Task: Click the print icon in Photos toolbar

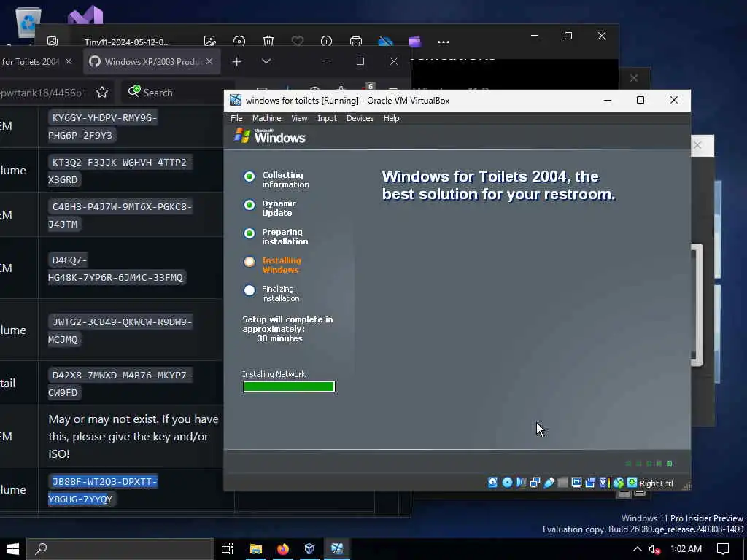Action: pos(356,42)
